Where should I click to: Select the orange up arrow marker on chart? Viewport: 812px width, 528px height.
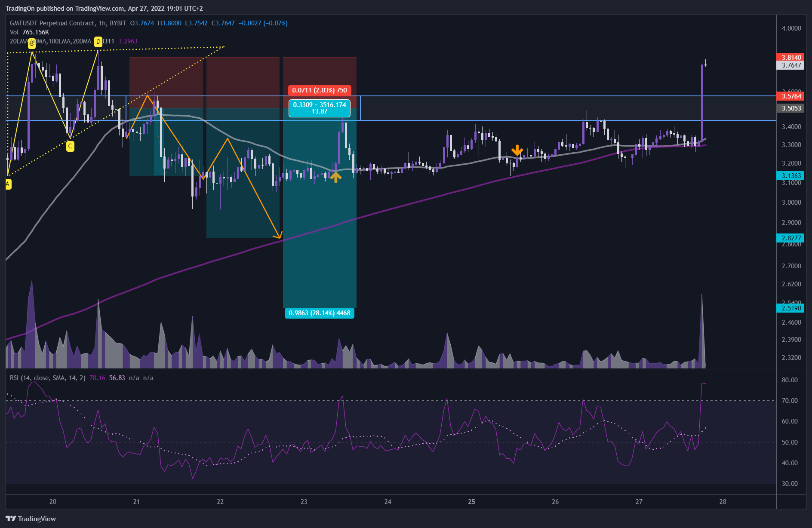pos(335,177)
